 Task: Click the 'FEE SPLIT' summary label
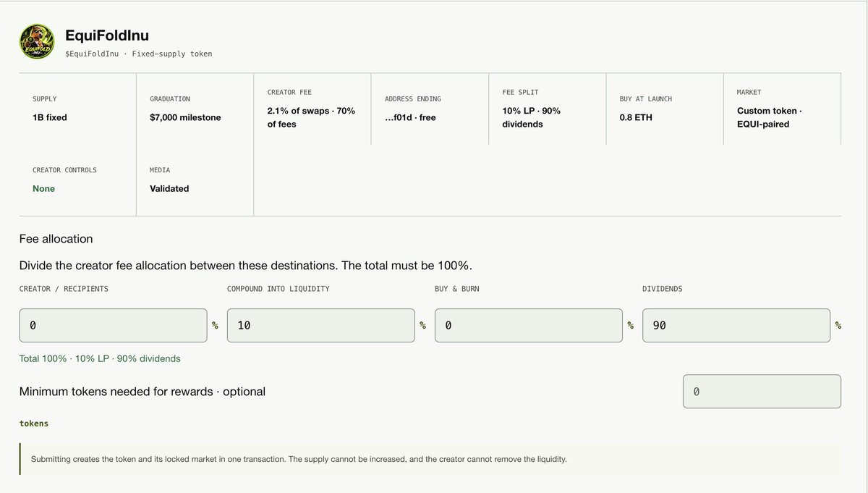(521, 92)
